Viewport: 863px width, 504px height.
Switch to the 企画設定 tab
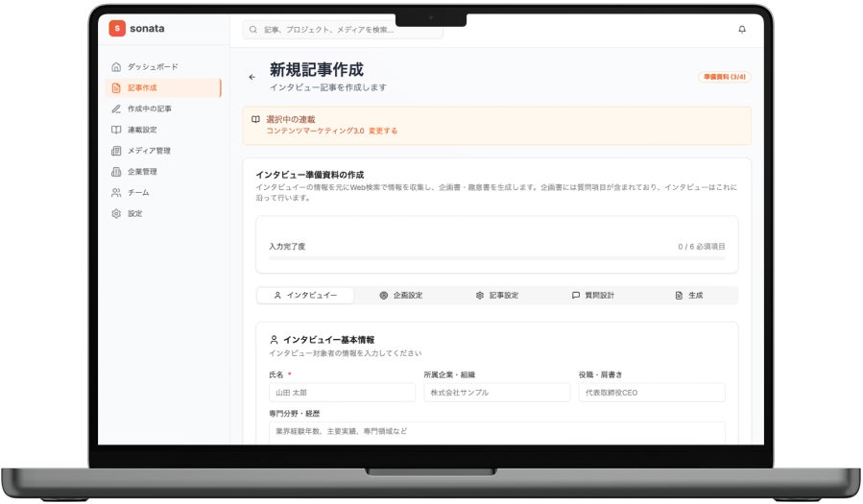tap(401, 296)
